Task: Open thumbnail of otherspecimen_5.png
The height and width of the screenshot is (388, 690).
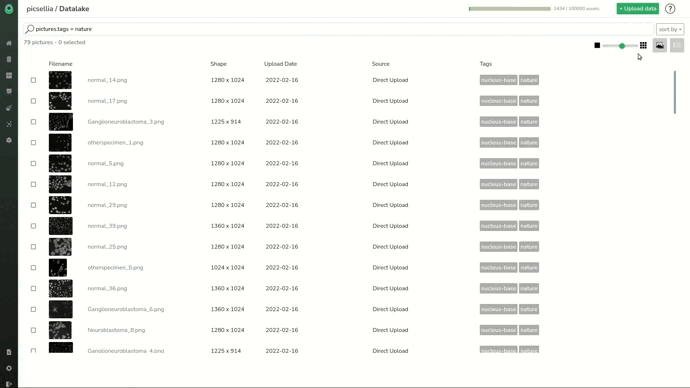Action: click(58, 267)
